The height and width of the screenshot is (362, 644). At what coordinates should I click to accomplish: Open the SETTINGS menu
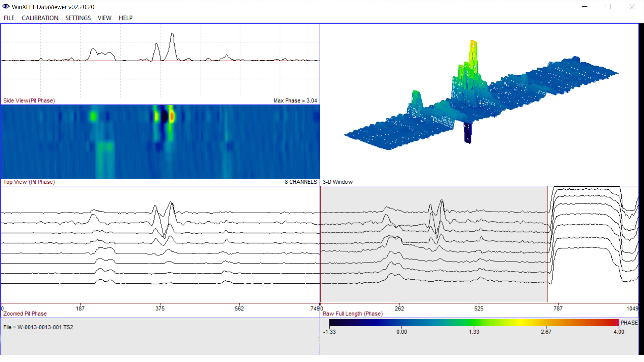pos(78,18)
